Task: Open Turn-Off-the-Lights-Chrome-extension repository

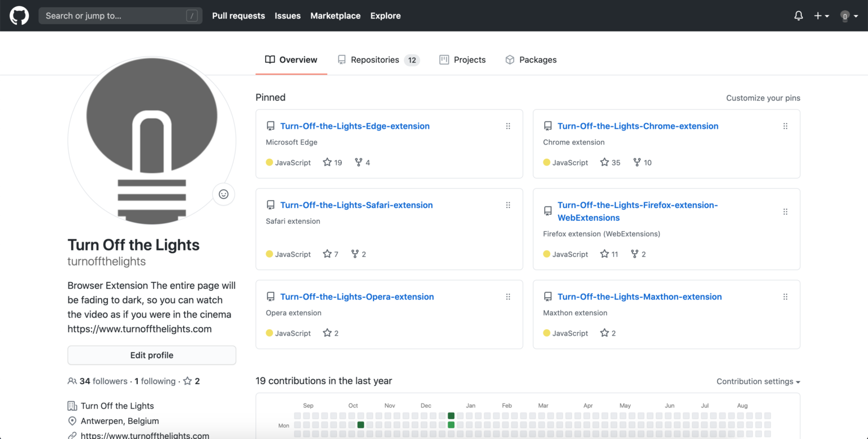Action: [638, 126]
